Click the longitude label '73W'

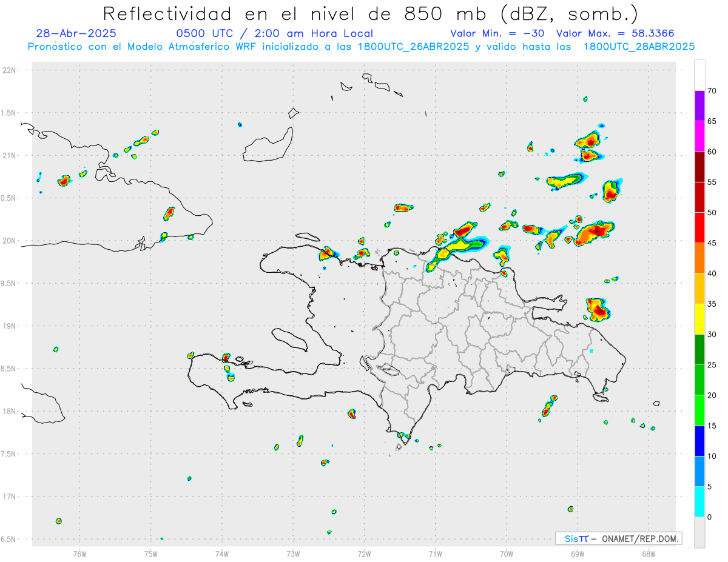pyautogui.click(x=293, y=553)
